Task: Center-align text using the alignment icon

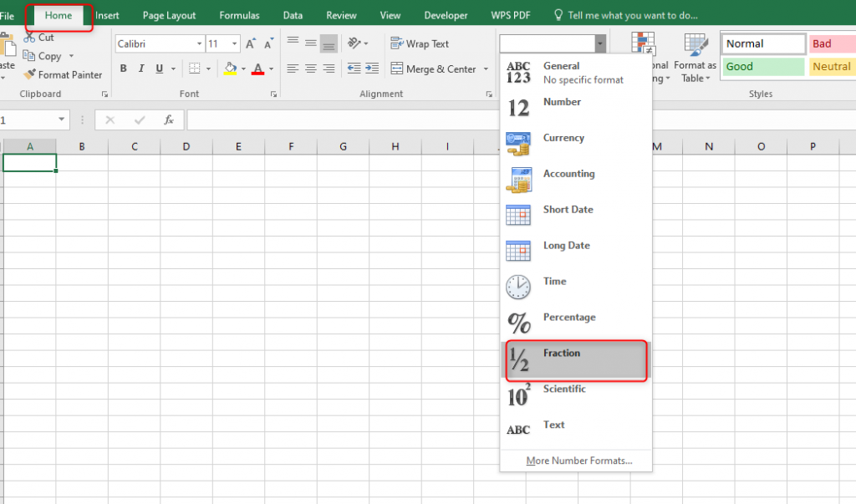Action: coord(309,69)
